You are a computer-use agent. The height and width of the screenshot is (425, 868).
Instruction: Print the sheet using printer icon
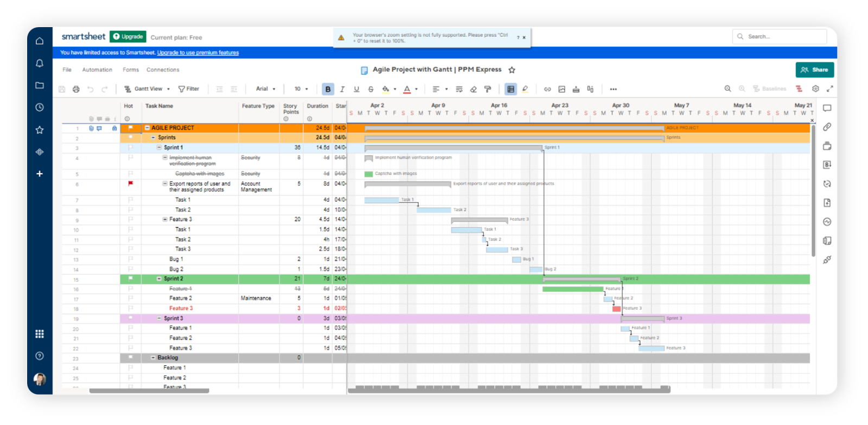click(x=76, y=89)
